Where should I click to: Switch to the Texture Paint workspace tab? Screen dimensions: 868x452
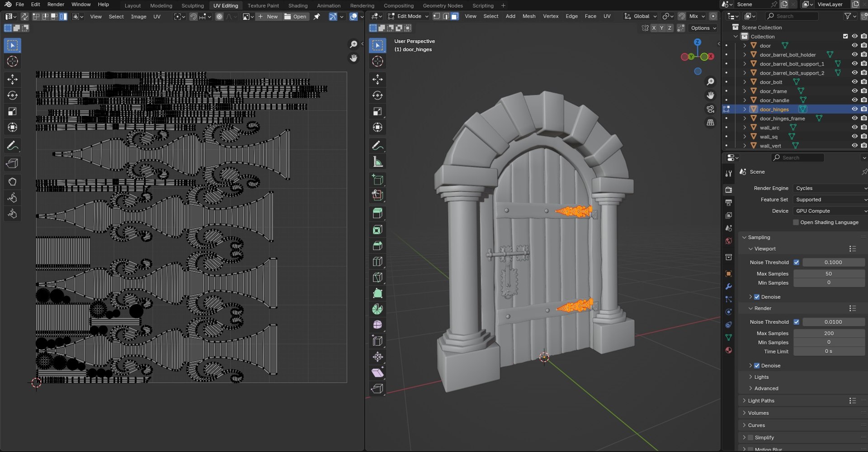click(x=263, y=5)
